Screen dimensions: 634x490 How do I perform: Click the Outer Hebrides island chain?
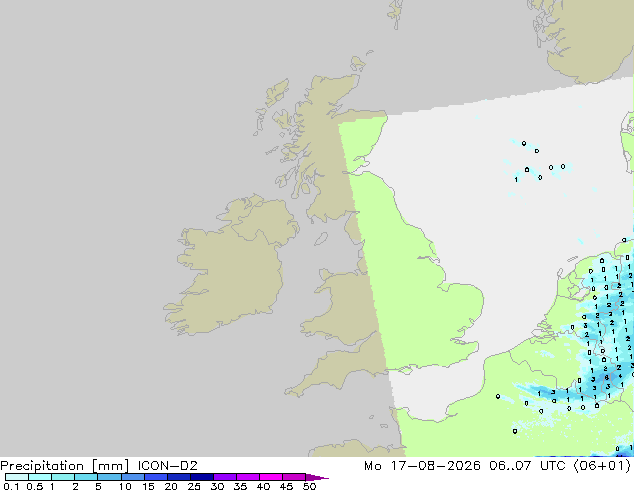[x=269, y=105]
